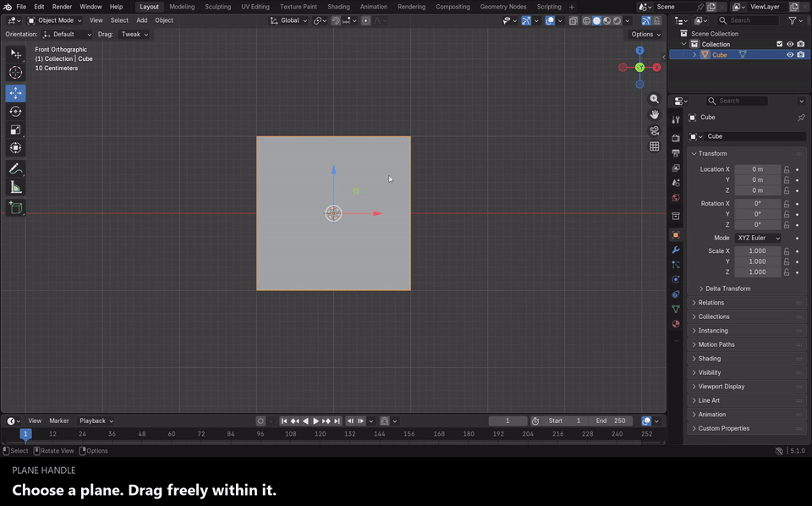Open the timeline Marker menu

(59, 421)
